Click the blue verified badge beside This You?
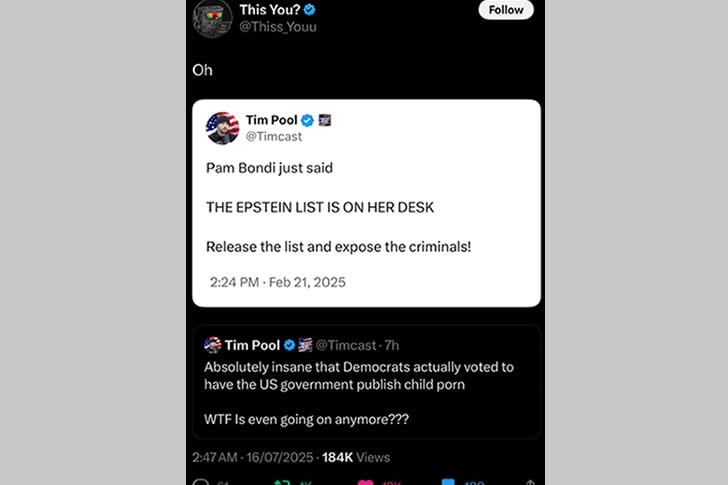 [310, 10]
